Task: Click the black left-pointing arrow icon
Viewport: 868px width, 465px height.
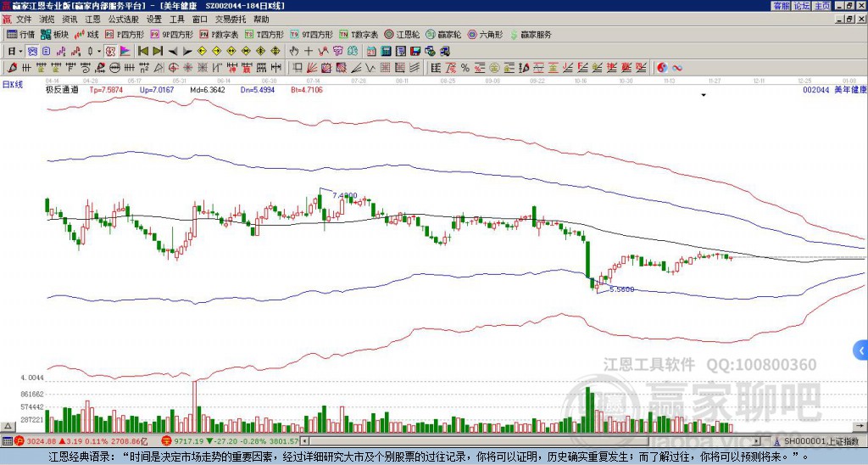Action: click(x=173, y=52)
